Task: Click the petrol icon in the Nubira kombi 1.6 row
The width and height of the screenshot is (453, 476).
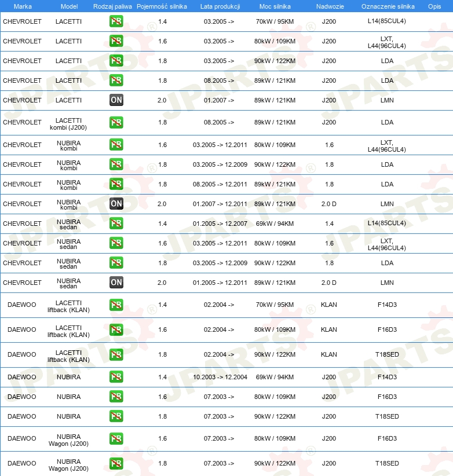Action: 116,145
